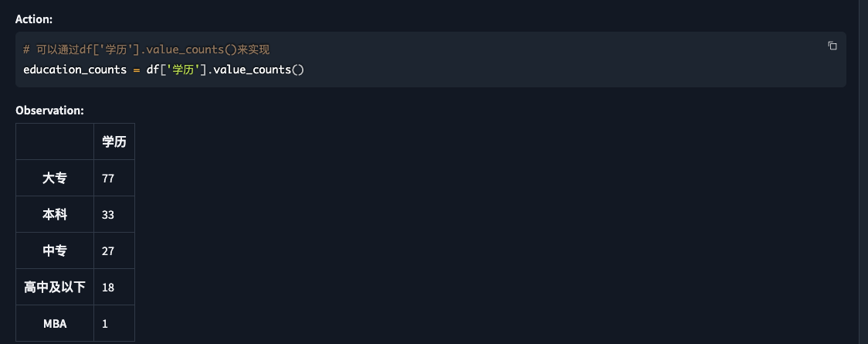The width and height of the screenshot is (868, 344).
Task: Click the value 18 cell
Action: [x=114, y=287]
